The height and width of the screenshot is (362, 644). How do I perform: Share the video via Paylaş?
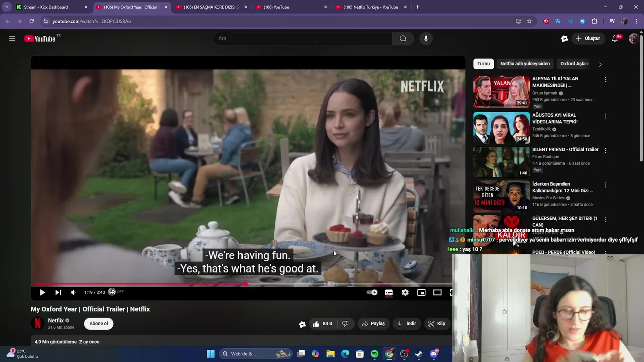(373, 324)
